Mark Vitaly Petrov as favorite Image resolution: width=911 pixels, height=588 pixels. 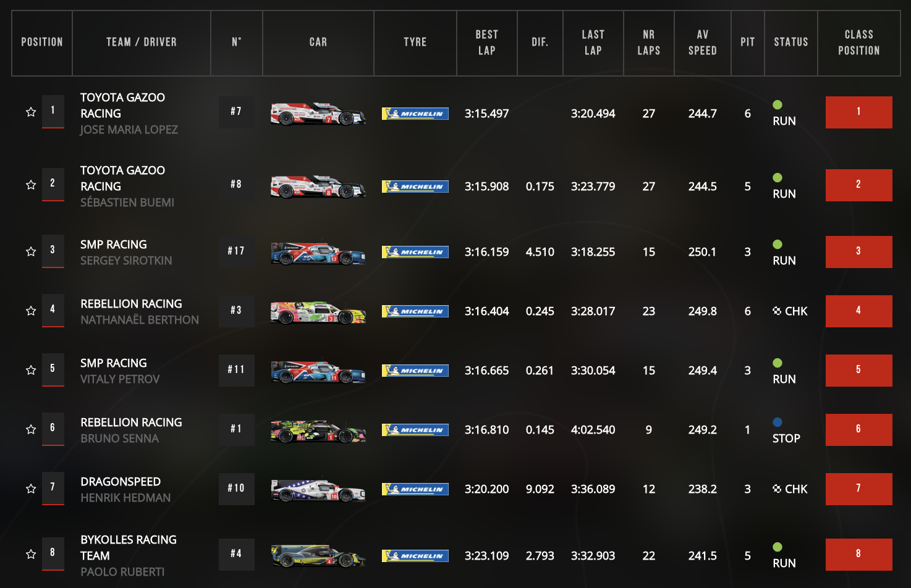pyautogui.click(x=31, y=370)
